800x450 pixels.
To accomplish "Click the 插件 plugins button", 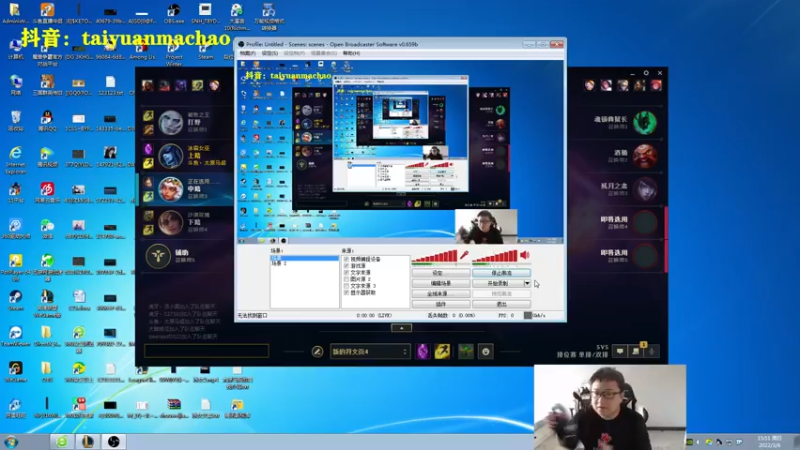I will [441, 304].
